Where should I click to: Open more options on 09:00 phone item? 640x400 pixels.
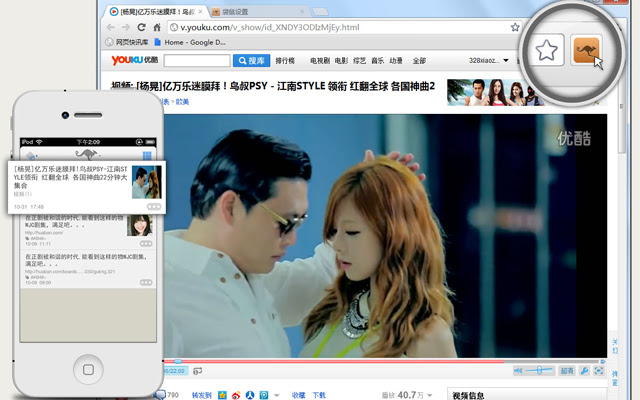(146, 282)
